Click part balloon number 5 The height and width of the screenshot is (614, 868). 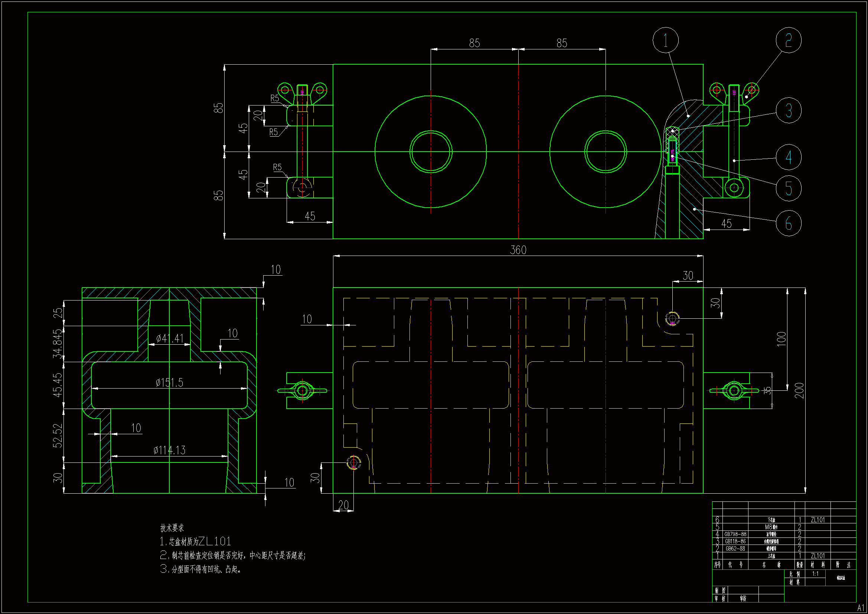click(788, 188)
